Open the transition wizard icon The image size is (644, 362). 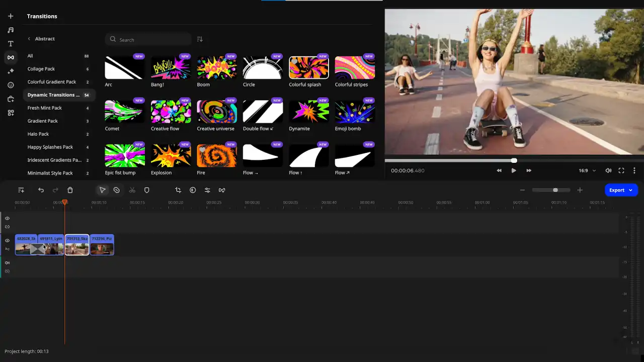point(222,190)
